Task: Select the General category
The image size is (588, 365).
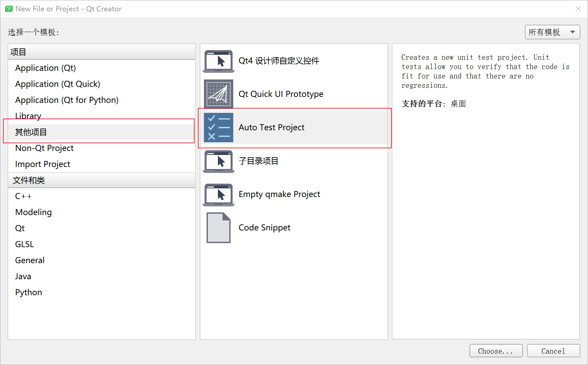Action: (x=101, y=260)
